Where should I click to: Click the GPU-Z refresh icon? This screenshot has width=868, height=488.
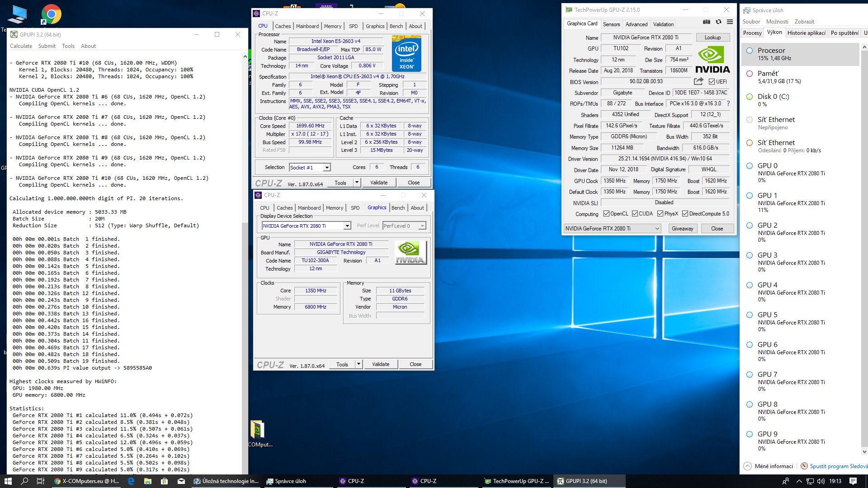(718, 22)
